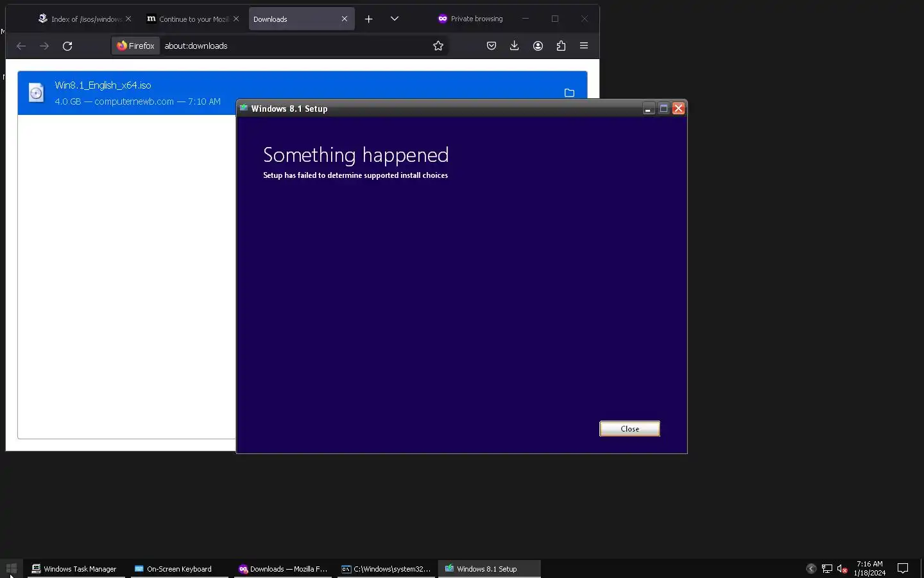Close the Index of /isos/windows tab
Screen dimensions: 924x578
pyautogui.click(x=128, y=19)
